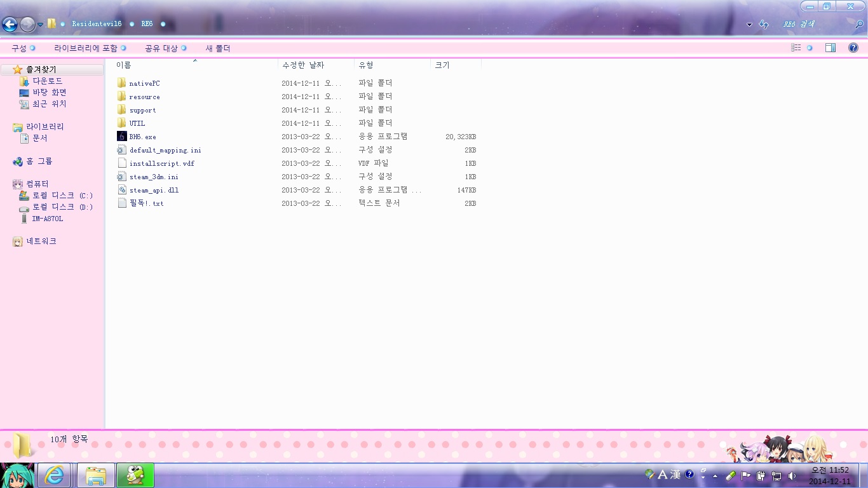This screenshot has width=868, height=488.
Task: Click the 漢 Hanja conversion button
Action: [x=675, y=475]
